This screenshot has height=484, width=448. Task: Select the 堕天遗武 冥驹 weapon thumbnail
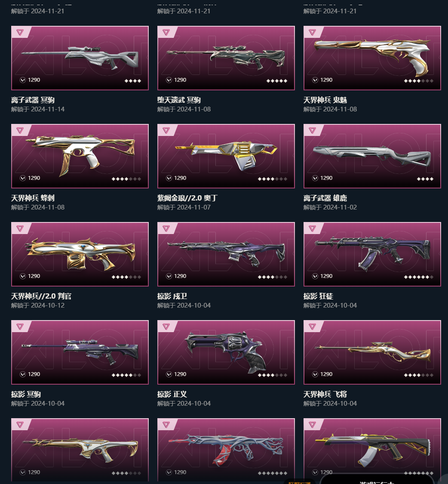pyautogui.click(x=226, y=58)
